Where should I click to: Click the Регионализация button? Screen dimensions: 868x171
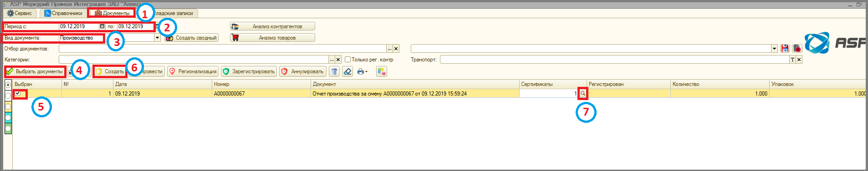point(193,71)
